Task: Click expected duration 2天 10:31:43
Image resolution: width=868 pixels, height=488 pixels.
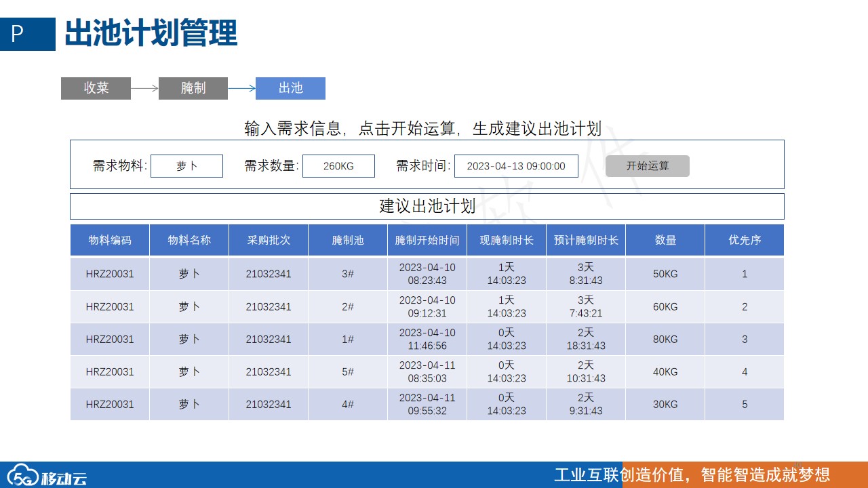Action: 586,371
